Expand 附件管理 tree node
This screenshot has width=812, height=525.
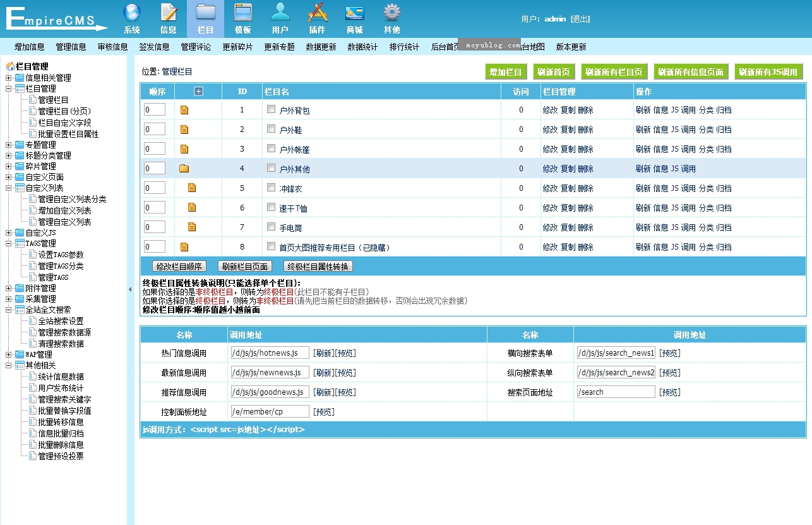(9, 288)
